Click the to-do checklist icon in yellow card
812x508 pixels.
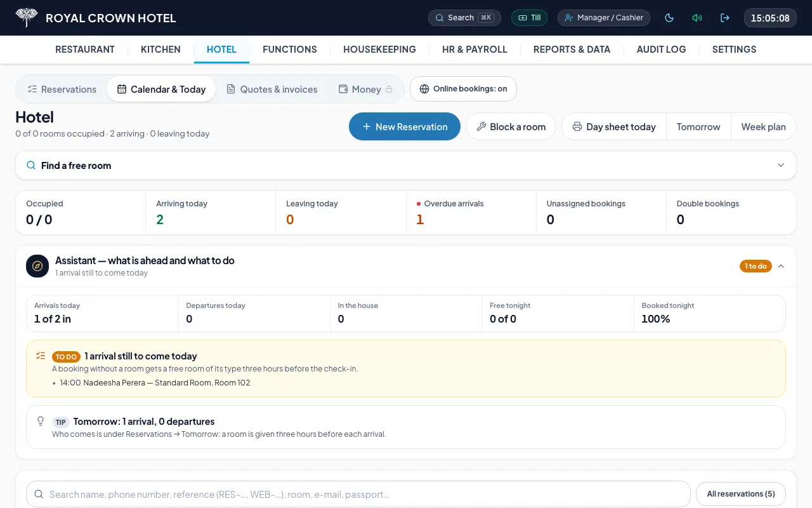pyautogui.click(x=41, y=356)
